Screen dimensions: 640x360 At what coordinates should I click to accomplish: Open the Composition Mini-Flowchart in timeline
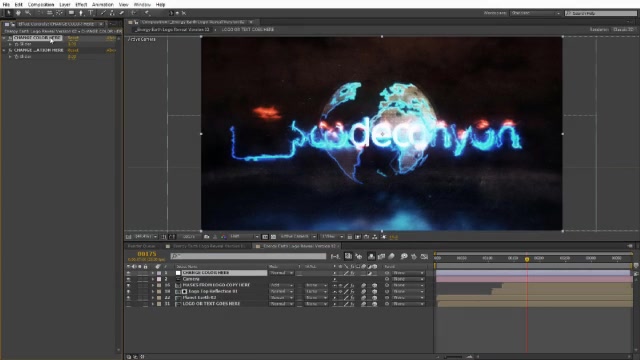(336, 256)
